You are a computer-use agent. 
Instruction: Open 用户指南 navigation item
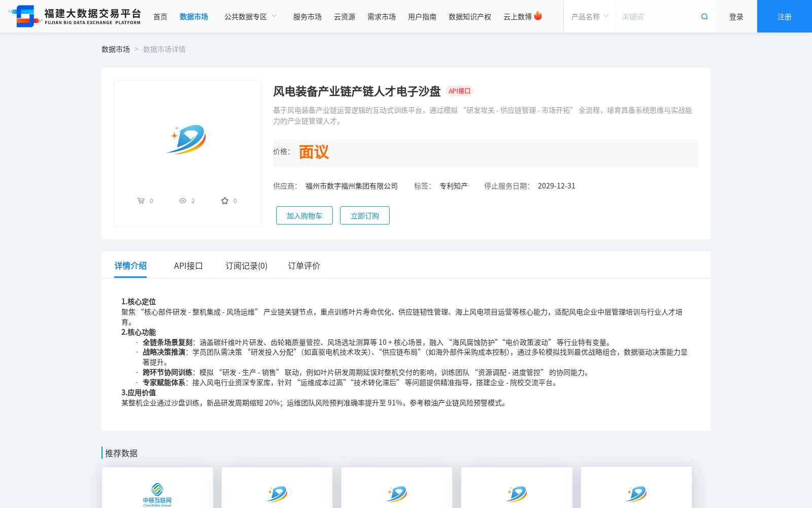(422, 17)
